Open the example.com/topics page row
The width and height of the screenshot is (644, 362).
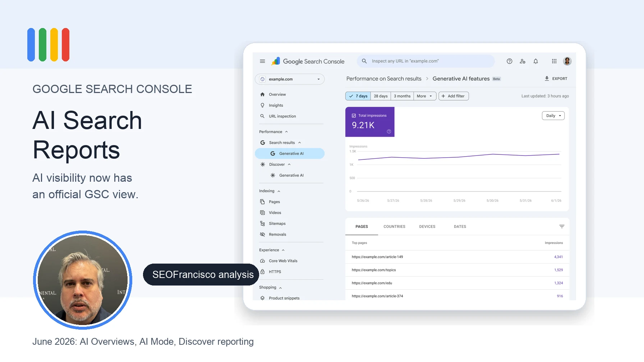coord(457,270)
